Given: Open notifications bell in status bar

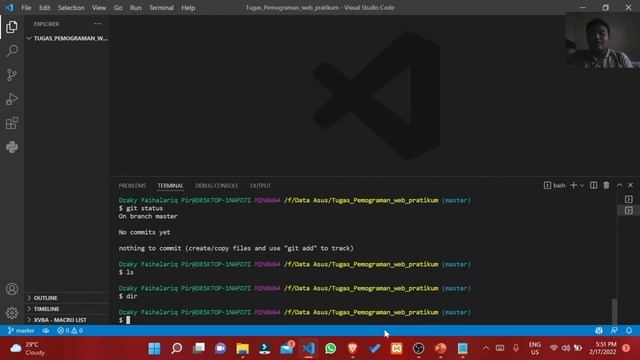Looking at the screenshot, I should (629, 331).
